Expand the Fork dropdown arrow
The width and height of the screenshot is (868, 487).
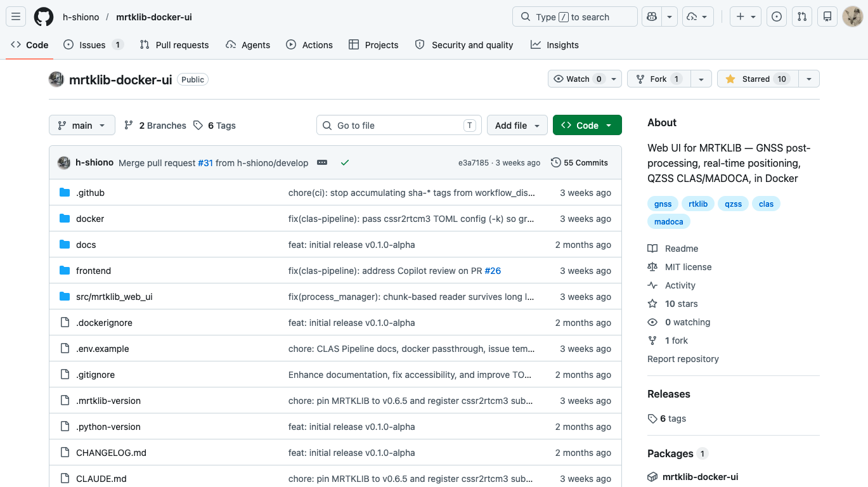pos(701,79)
